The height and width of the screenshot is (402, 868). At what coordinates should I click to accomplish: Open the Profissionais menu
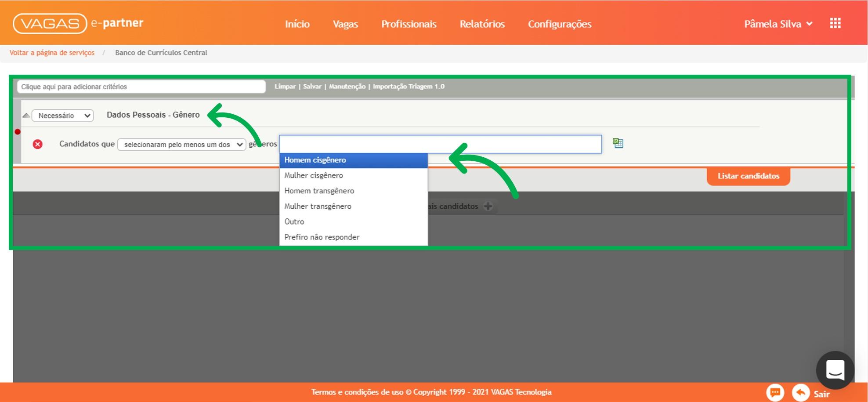pyautogui.click(x=409, y=24)
